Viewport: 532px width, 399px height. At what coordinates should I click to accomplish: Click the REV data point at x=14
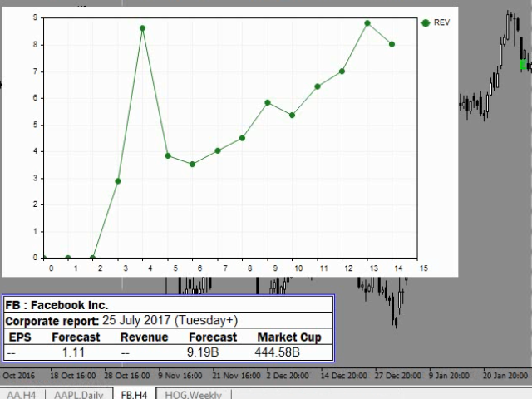point(392,44)
